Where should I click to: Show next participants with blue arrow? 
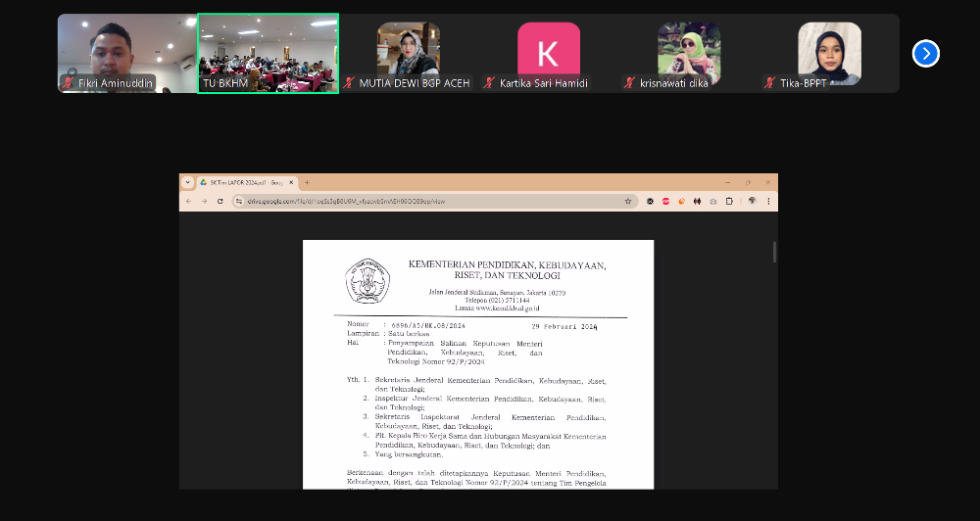[926, 54]
